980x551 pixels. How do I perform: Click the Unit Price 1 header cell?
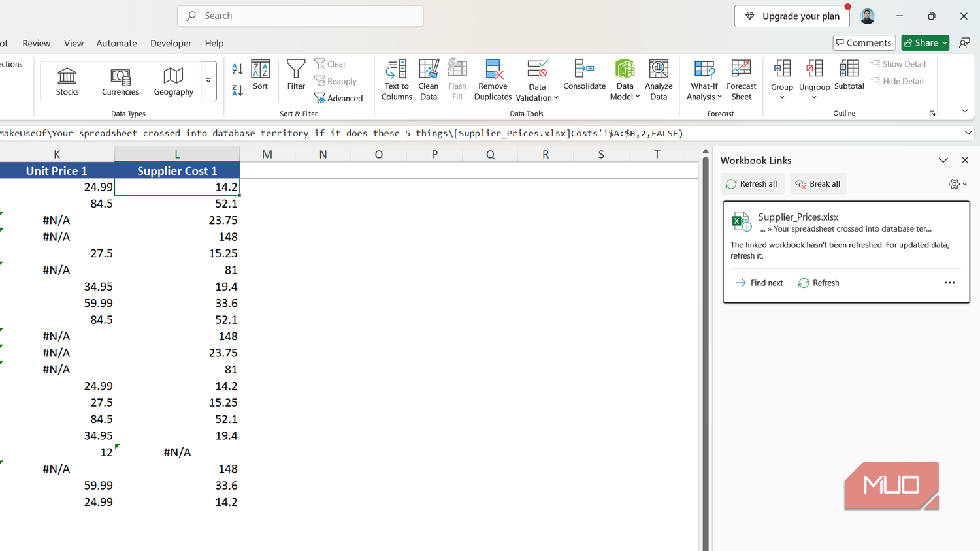click(57, 170)
